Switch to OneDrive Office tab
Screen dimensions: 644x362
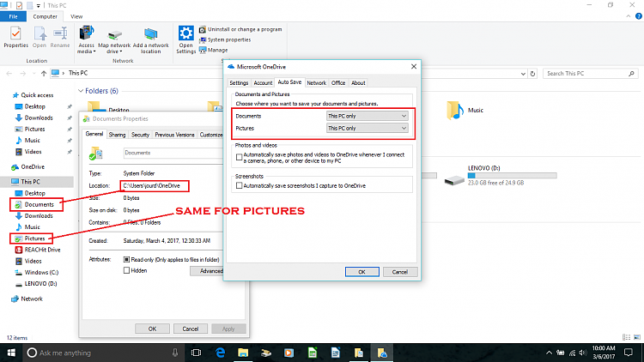(338, 83)
